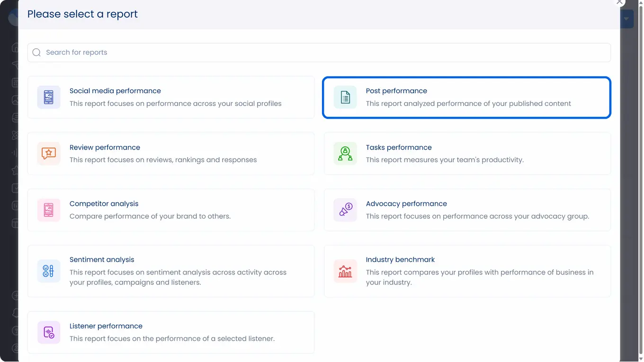Choose the Review performance report title
The image size is (644, 362).
105,148
